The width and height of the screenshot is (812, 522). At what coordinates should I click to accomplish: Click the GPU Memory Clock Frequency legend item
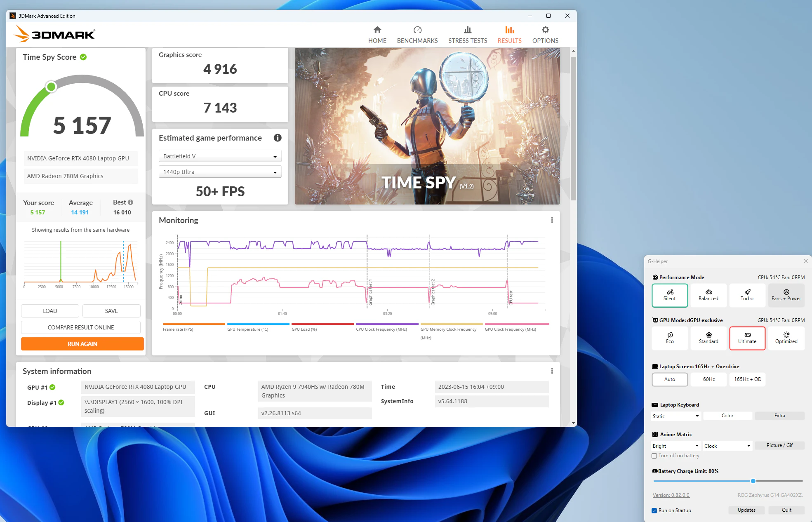(451, 332)
